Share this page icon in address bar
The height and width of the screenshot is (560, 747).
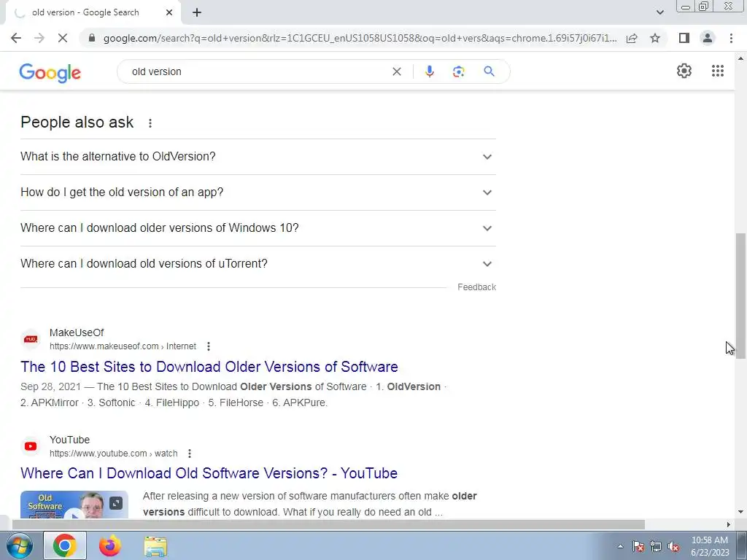[x=632, y=38]
